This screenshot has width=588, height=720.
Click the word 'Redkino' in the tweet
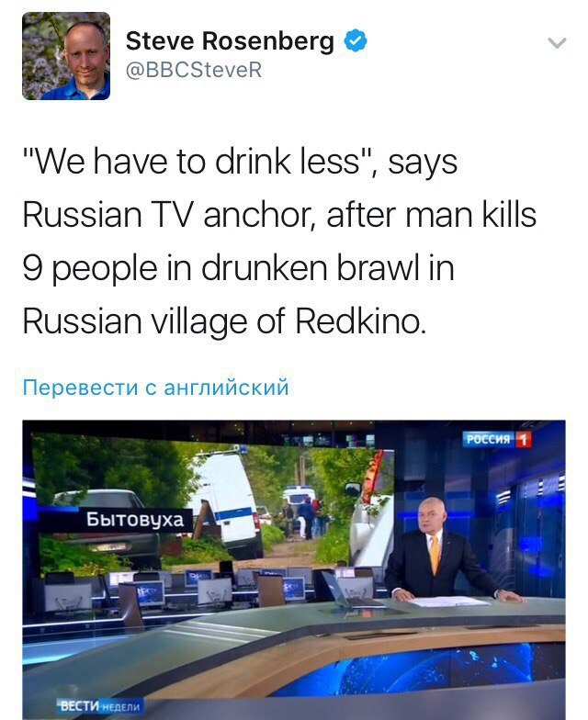click(360, 321)
